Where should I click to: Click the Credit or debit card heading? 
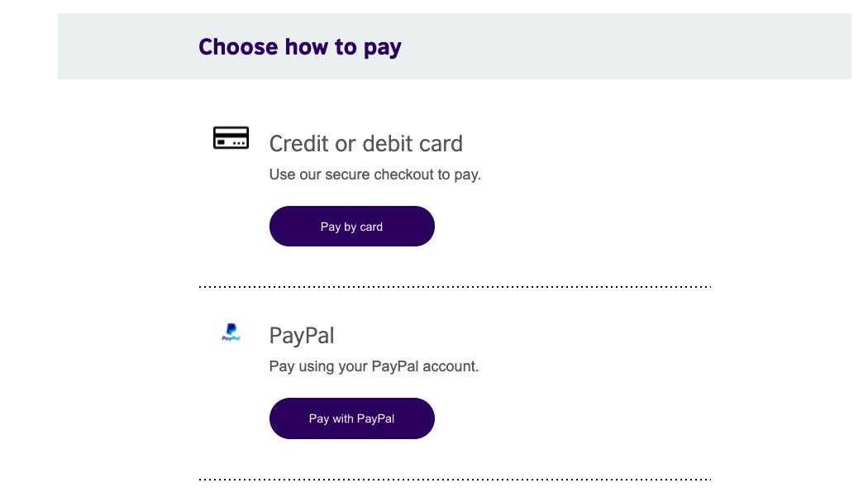[x=365, y=144]
